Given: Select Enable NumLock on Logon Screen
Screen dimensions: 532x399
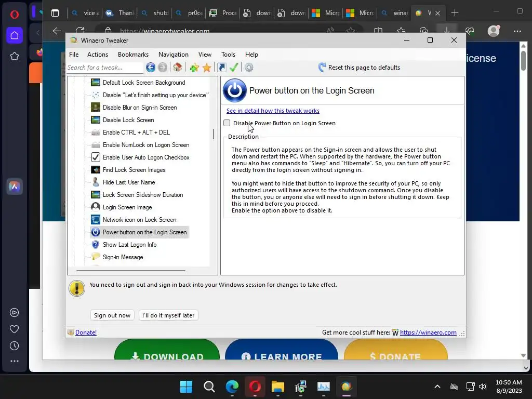Looking at the screenshot, I should click(140, 145).
